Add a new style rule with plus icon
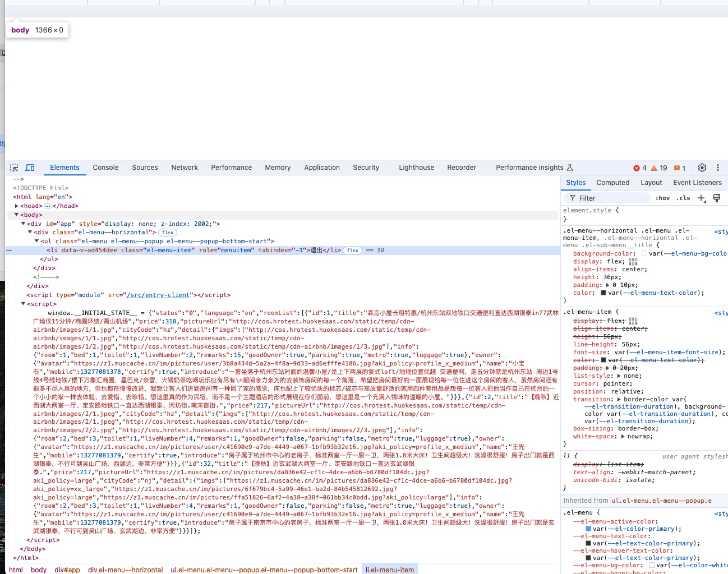 click(701, 198)
